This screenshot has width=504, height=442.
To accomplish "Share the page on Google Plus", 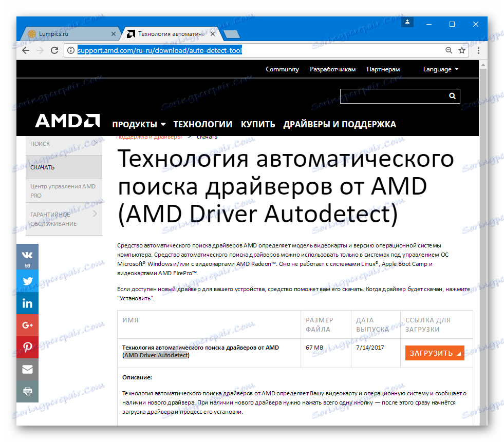I will click(27, 325).
